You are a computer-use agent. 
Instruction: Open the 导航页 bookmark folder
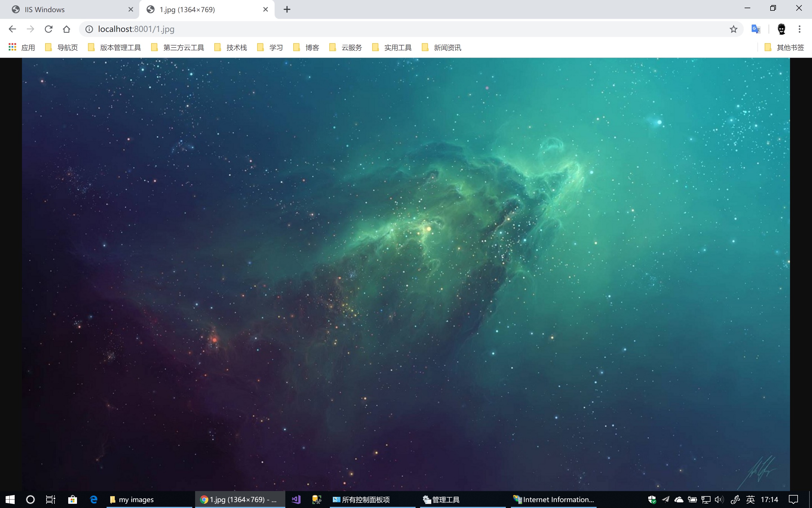pyautogui.click(x=62, y=47)
